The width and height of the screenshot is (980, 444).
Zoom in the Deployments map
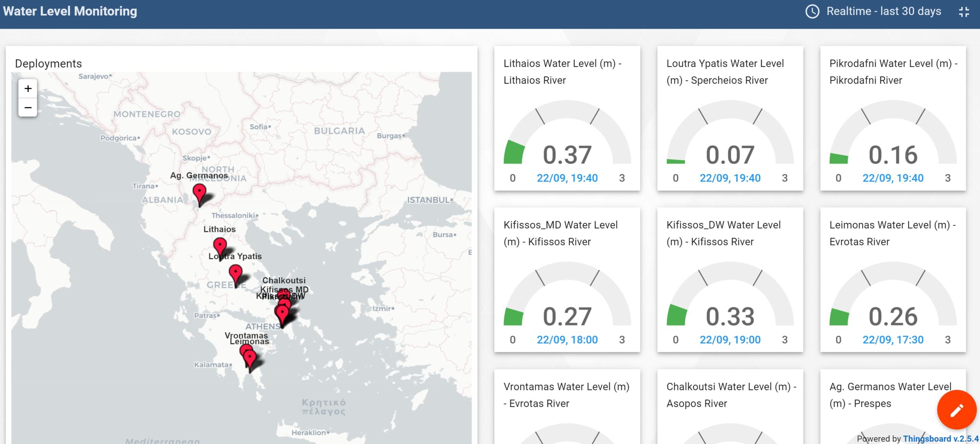pos(28,89)
